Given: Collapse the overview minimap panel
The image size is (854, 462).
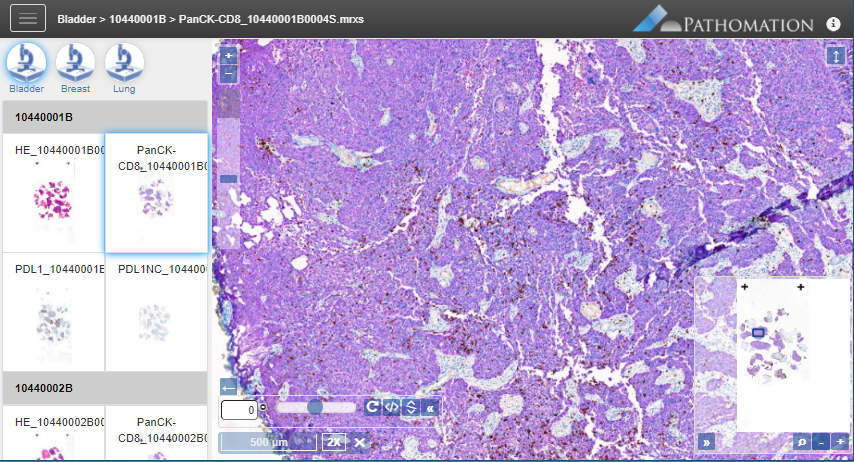Looking at the screenshot, I should point(705,441).
